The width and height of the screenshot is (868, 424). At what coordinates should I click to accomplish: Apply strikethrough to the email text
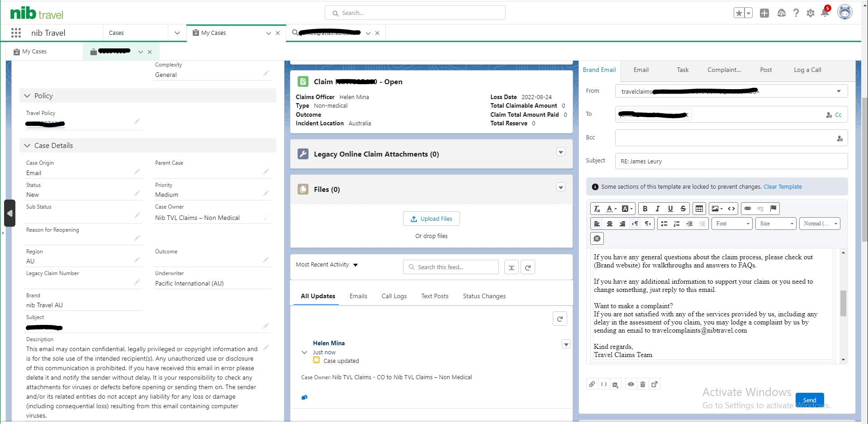(683, 209)
